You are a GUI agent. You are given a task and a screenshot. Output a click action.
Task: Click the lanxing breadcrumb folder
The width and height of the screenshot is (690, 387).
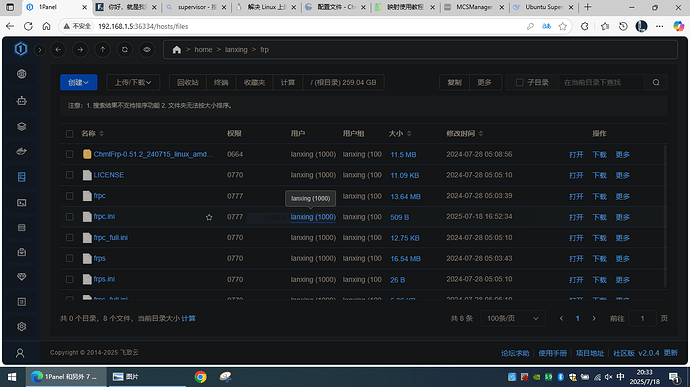click(x=236, y=50)
